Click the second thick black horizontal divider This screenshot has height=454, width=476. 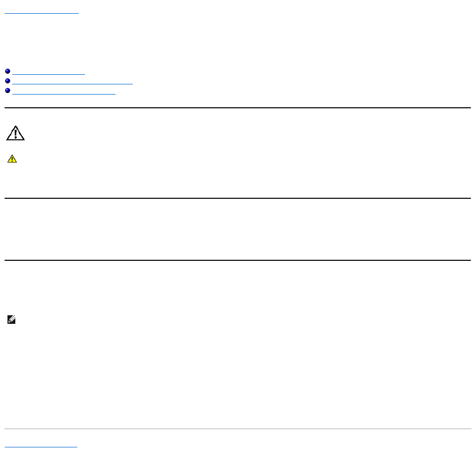point(238,198)
